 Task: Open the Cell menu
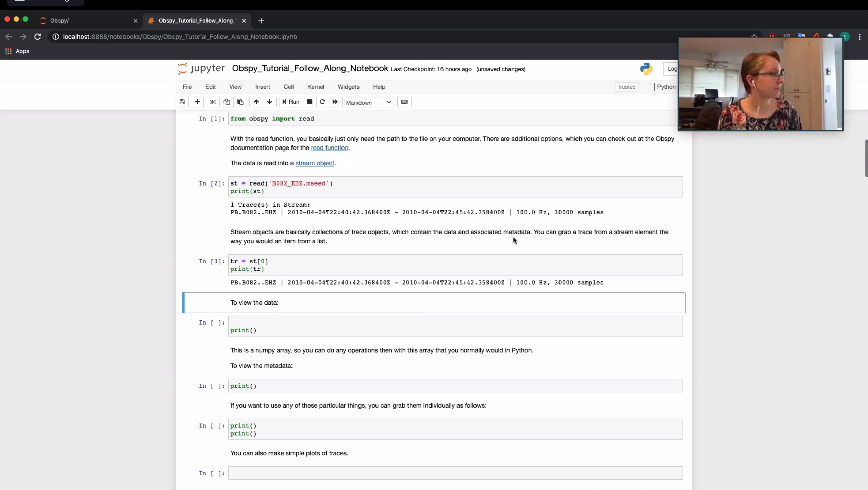[x=288, y=87]
